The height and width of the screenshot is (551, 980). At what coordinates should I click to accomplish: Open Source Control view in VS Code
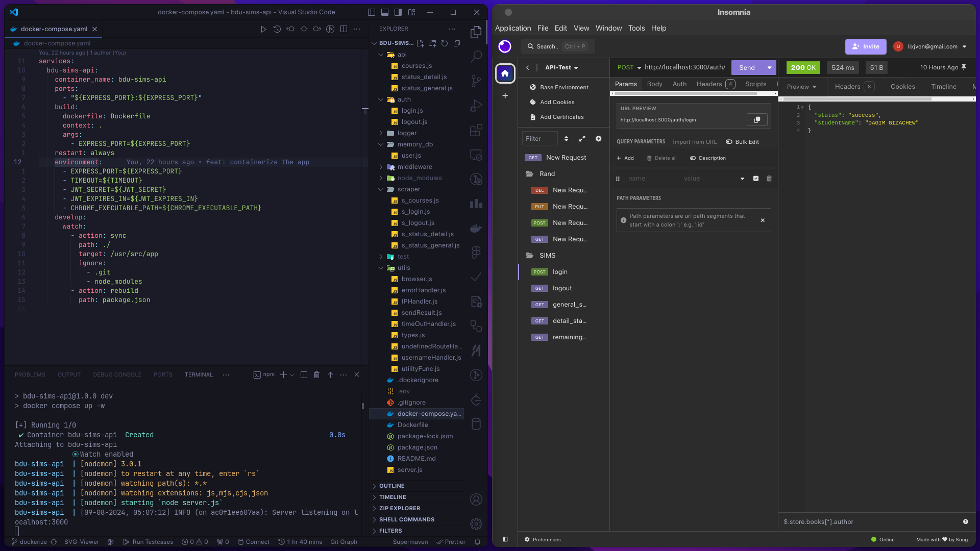click(x=476, y=81)
